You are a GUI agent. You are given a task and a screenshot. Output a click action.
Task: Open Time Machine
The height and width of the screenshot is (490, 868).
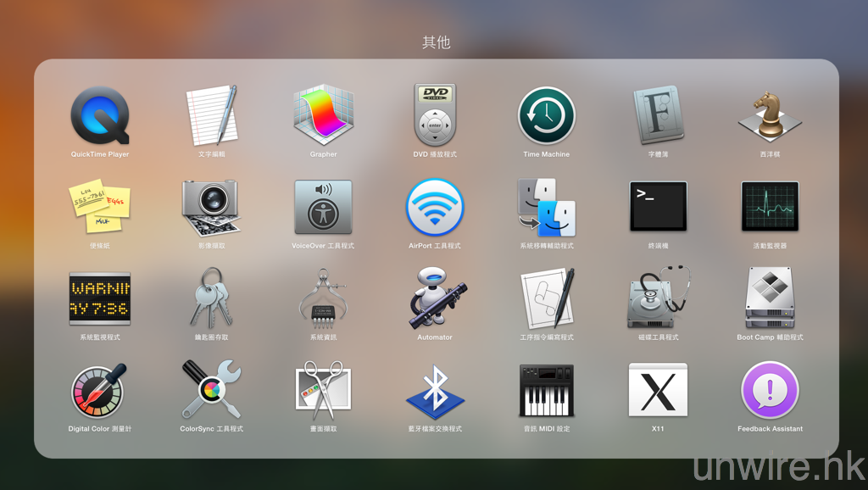point(547,115)
